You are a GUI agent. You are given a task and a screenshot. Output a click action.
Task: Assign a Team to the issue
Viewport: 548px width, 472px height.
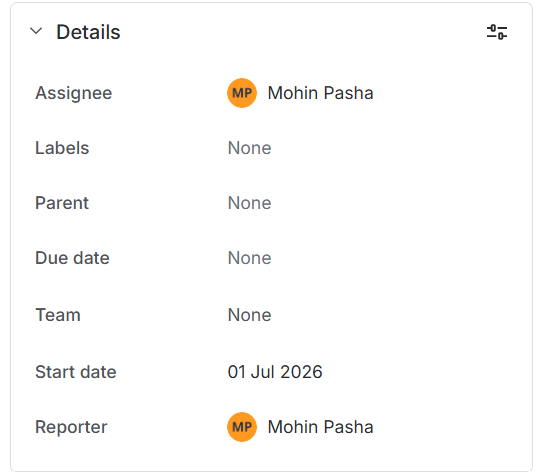click(250, 315)
